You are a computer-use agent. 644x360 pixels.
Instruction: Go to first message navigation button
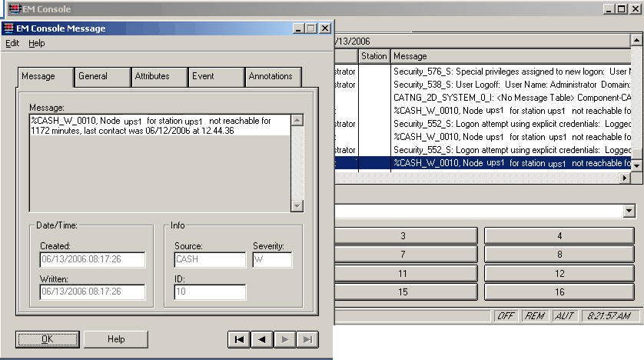click(240, 339)
